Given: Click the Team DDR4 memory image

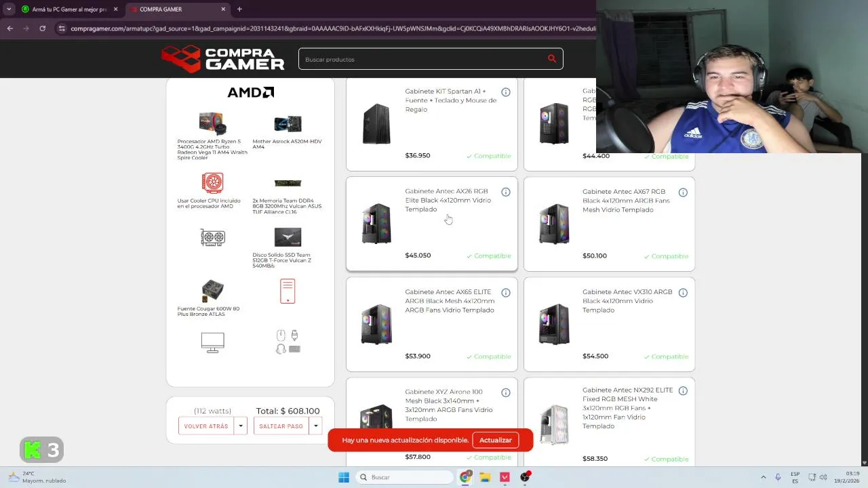Looking at the screenshot, I should [x=288, y=183].
